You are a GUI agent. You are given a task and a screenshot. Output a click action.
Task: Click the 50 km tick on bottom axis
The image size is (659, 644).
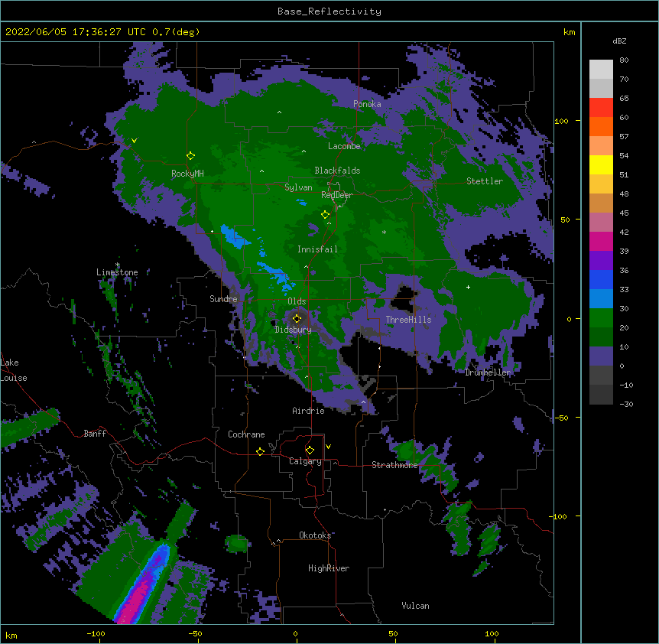click(x=392, y=633)
